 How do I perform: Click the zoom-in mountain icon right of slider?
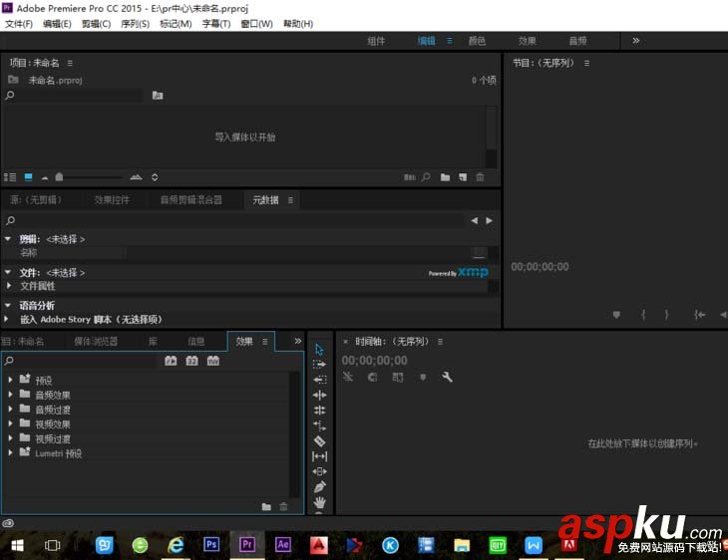point(136,176)
